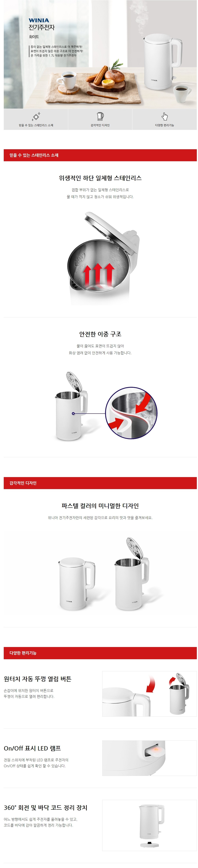Click the 원터치 자동 뚜껑 열림 버튼 heading
Viewport: 198px width, 868px height.
coord(37,679)
